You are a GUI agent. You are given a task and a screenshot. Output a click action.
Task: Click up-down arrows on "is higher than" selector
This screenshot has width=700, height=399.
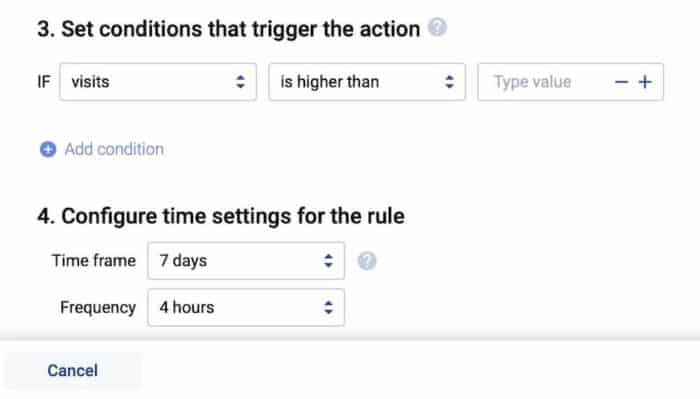pyautogui.click(x=449, y=82)
